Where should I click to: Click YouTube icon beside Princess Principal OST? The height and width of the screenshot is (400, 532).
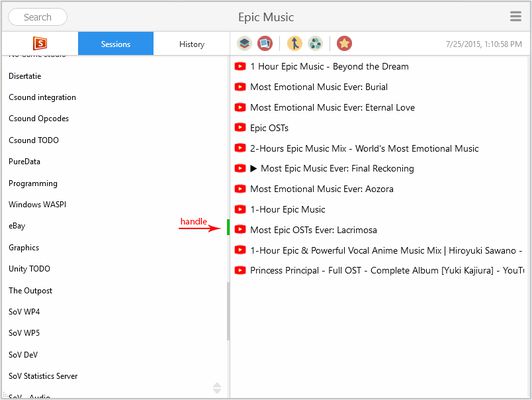(240, 270)
